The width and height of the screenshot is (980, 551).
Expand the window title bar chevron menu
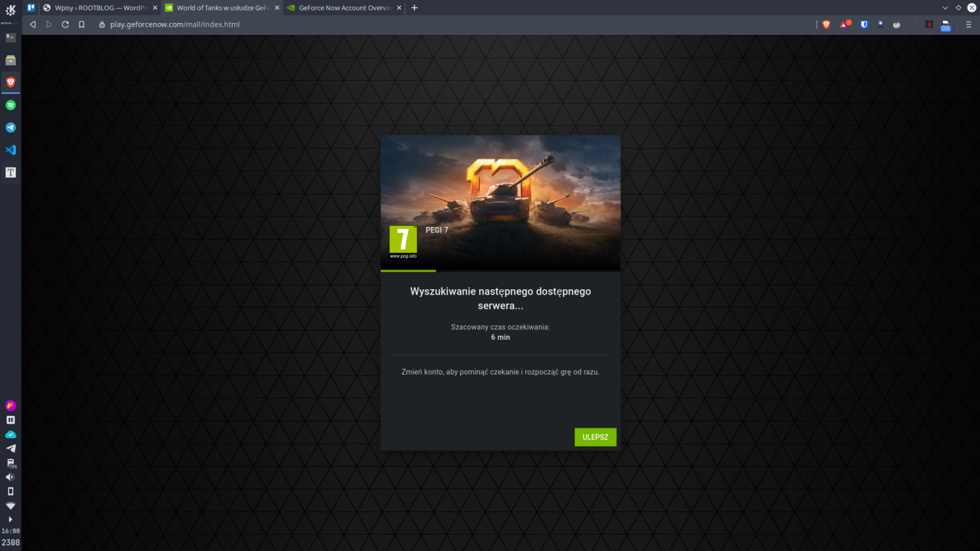click(x=945, y=7)
